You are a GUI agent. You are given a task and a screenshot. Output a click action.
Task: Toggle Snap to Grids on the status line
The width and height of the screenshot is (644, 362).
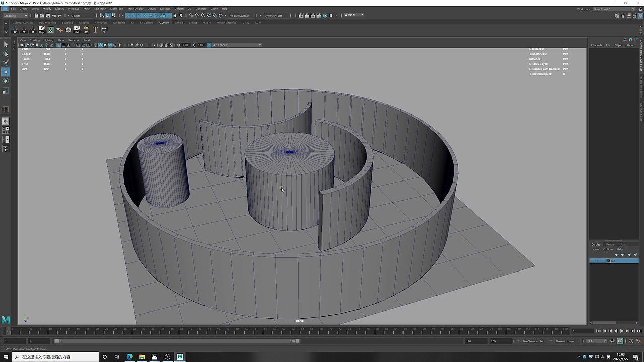(191, 16)
